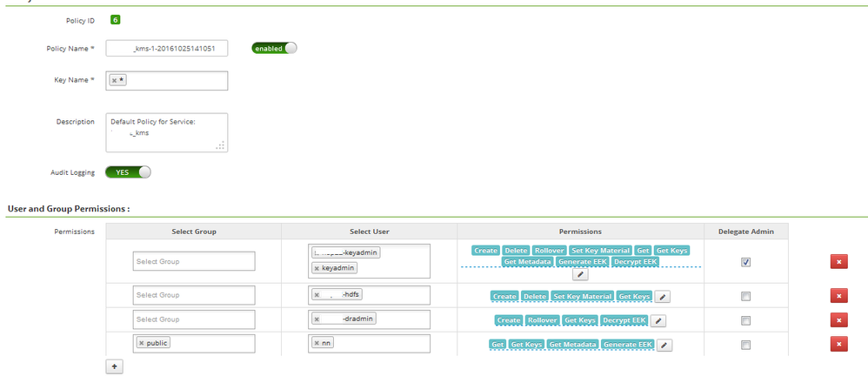This screenshot has height=383, width=868.
Task: Click the Key Name input field
Action: (167, 80)
